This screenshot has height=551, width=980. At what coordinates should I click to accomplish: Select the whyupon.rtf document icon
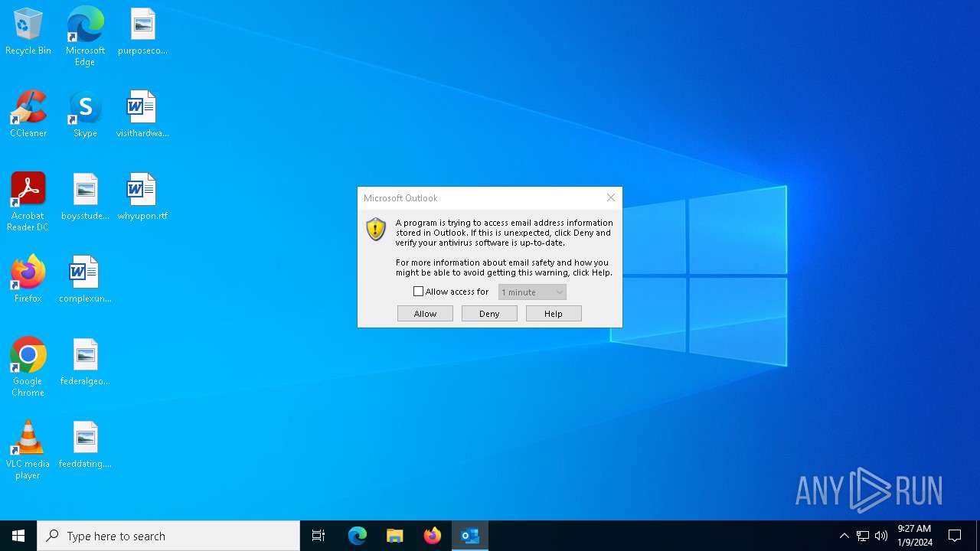pos(142,197)
